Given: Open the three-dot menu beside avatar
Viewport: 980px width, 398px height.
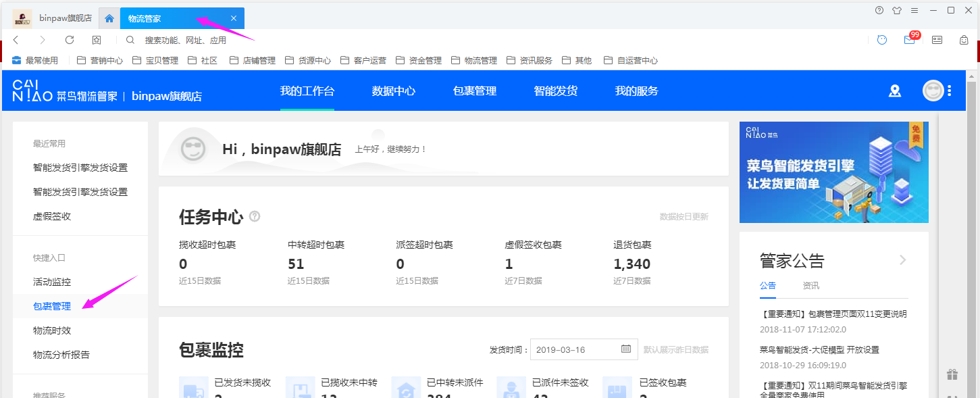Looking at the screenshot, I should pyautogui.click(x=950, y=91).
